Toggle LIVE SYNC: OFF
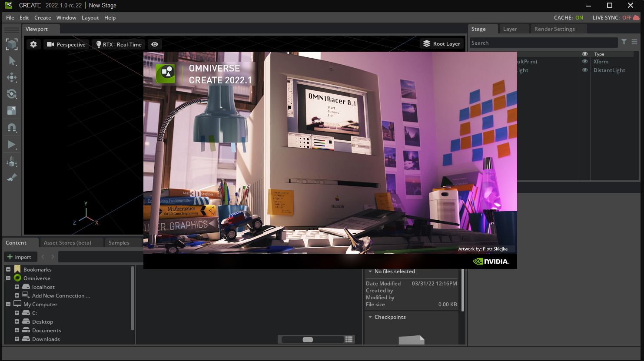The height and width of the screenshot is (361, 644). click(612, 17)
